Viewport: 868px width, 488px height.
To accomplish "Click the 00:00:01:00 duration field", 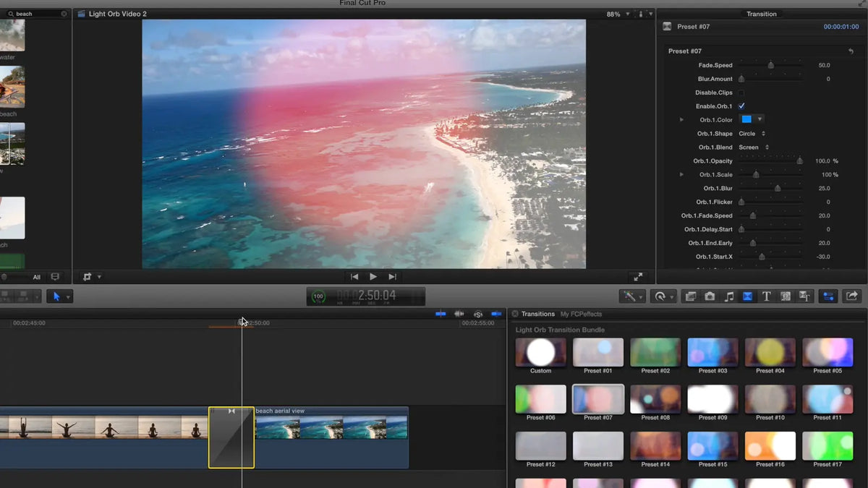I will pyautogui.click(x=841, y=27).
